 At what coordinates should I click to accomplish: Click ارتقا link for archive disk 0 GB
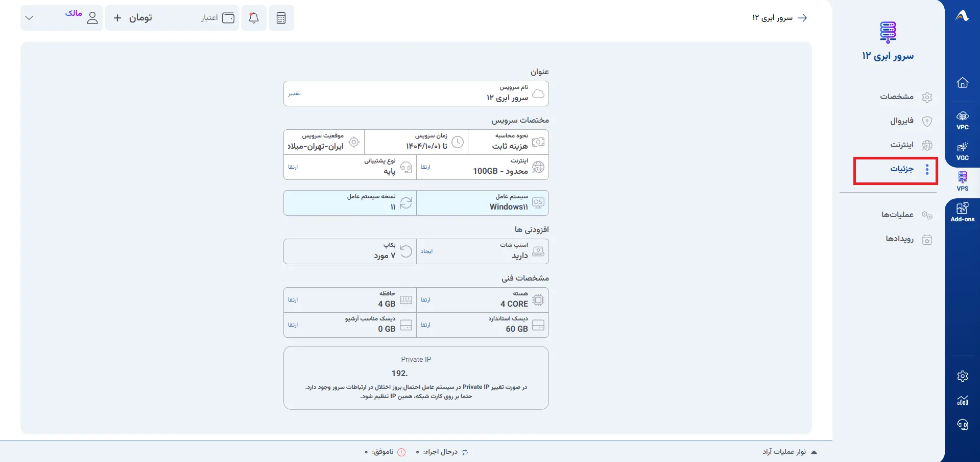tap(293, 325)
